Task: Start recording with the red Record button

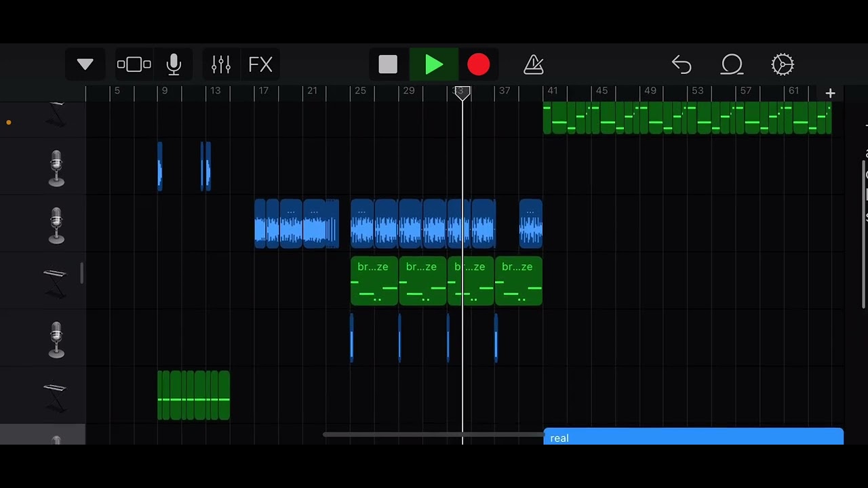Action: pyautogui.click(x=479, y=64)
